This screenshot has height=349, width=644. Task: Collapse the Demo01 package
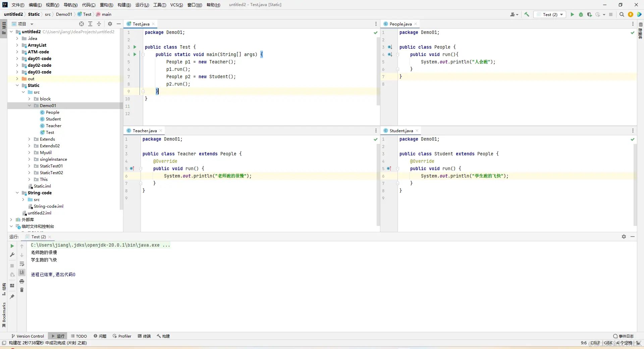[29, 105]
